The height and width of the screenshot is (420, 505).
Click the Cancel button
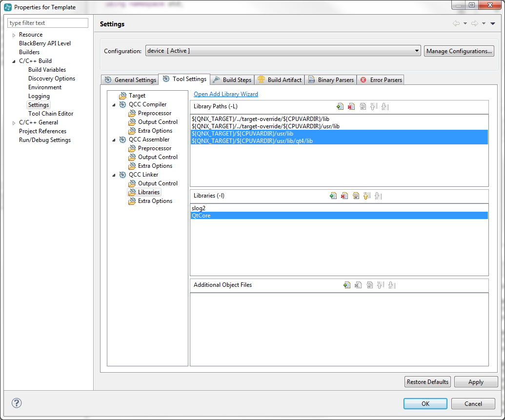click(473, 403)
